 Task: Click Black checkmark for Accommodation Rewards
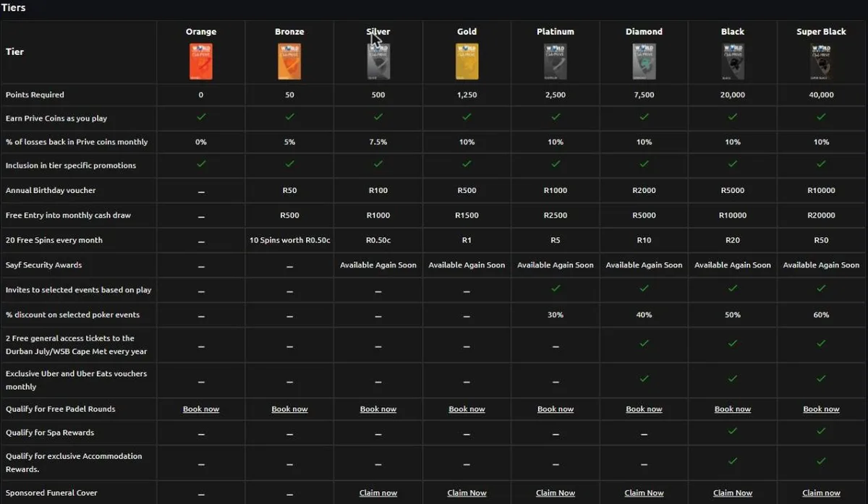click(733, 461)
